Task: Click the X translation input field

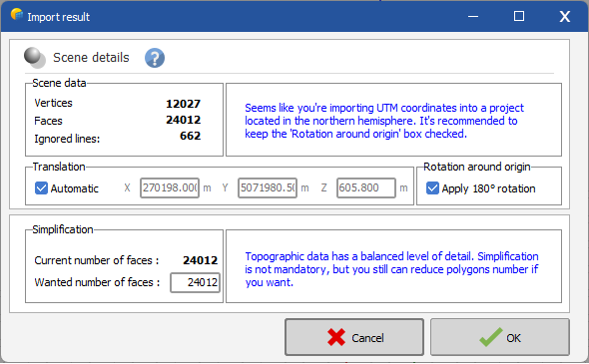Action: tap(170, 187)
